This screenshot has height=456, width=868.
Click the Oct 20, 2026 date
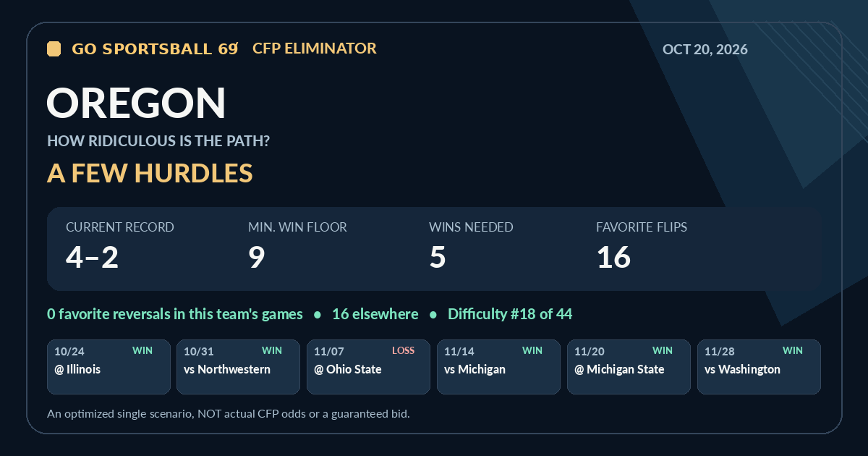point(705,50)
